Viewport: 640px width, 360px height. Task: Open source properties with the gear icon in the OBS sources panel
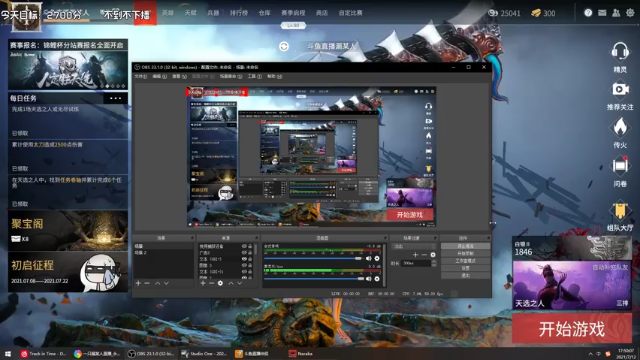(220, 283)
